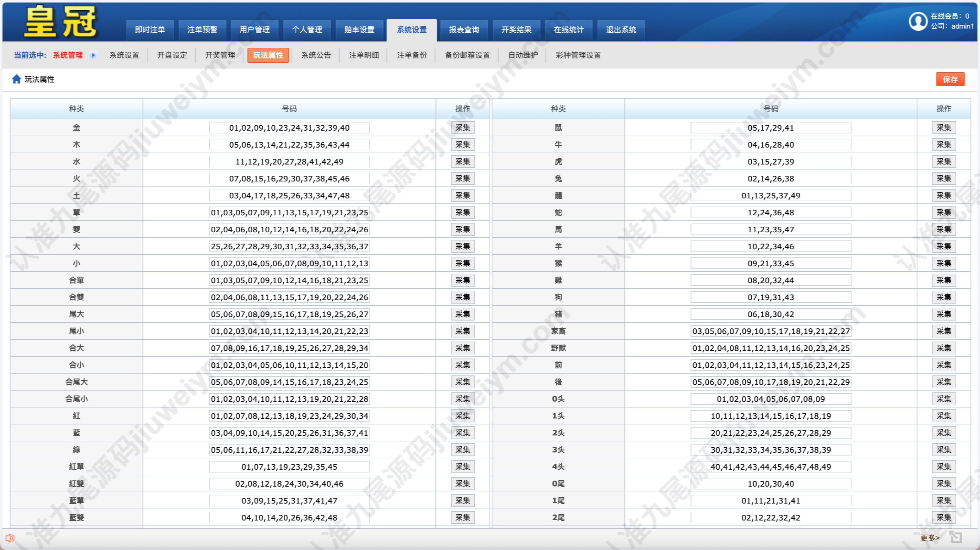This screenshot has height=550, width=980.
Task: Click the number field for 野獸
Action: [x=771, y=348]
